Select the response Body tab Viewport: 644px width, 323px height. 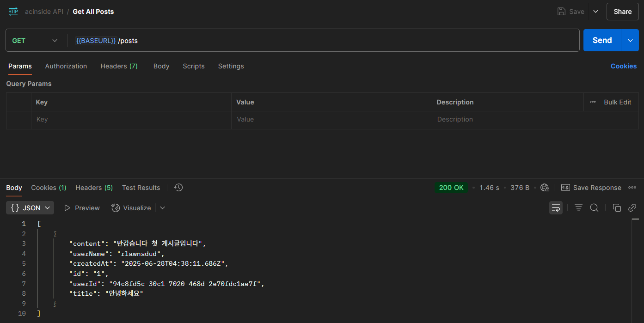click(14, 188)
